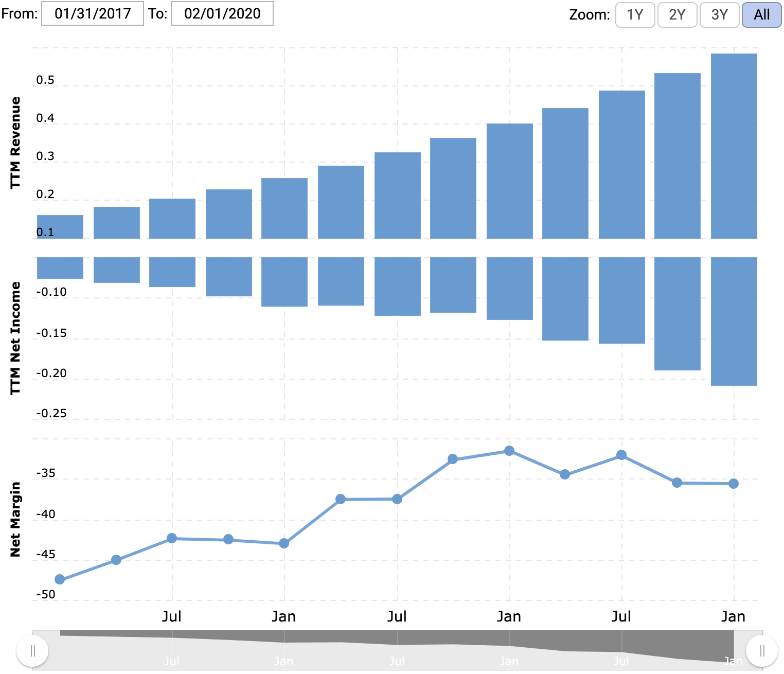This screenshot has width=784, height=674.
Task: Grab the right range slider handle
Action: pyautogui.click(x=762, y=651)
